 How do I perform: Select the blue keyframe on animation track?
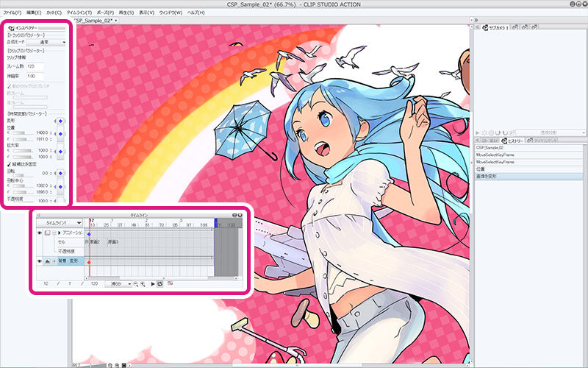(x=89, y=234)
